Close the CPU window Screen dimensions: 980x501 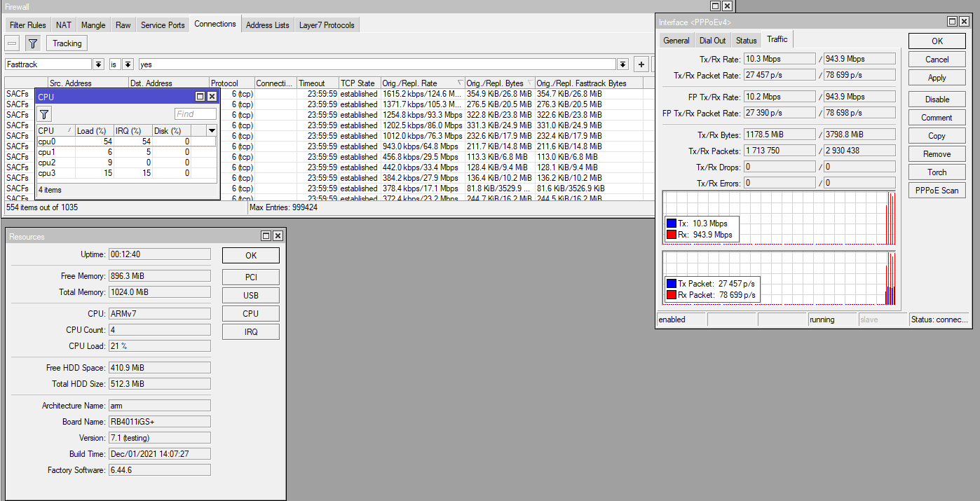[x=211, y=97]
